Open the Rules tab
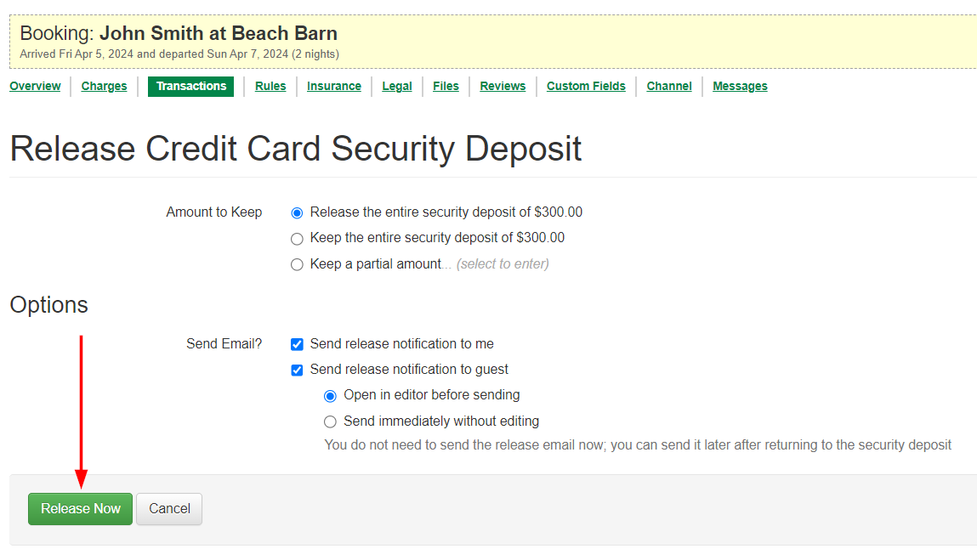977x560 pixels. tap(270, 86)
